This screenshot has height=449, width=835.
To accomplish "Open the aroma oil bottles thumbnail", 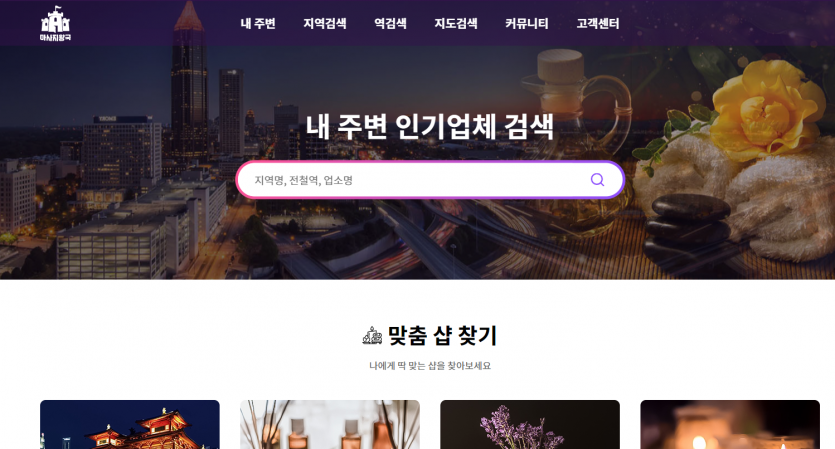I will pos(330,424).
